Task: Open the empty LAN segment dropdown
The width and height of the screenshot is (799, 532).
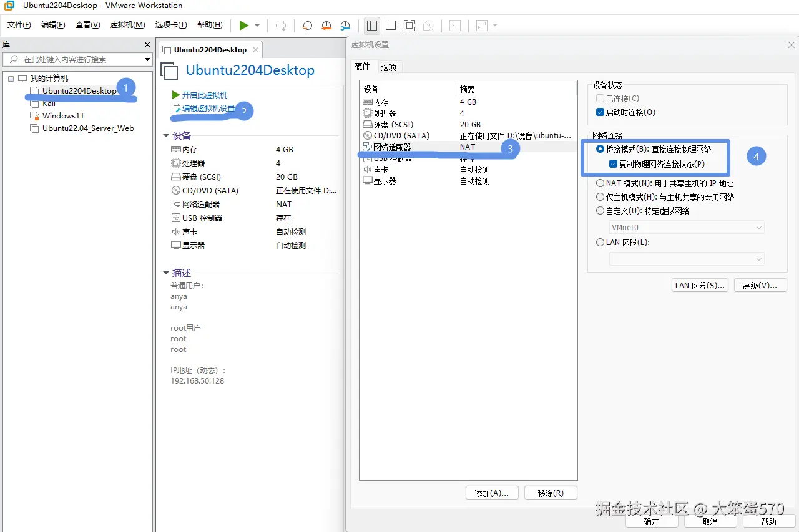Action: pos(687,259)
